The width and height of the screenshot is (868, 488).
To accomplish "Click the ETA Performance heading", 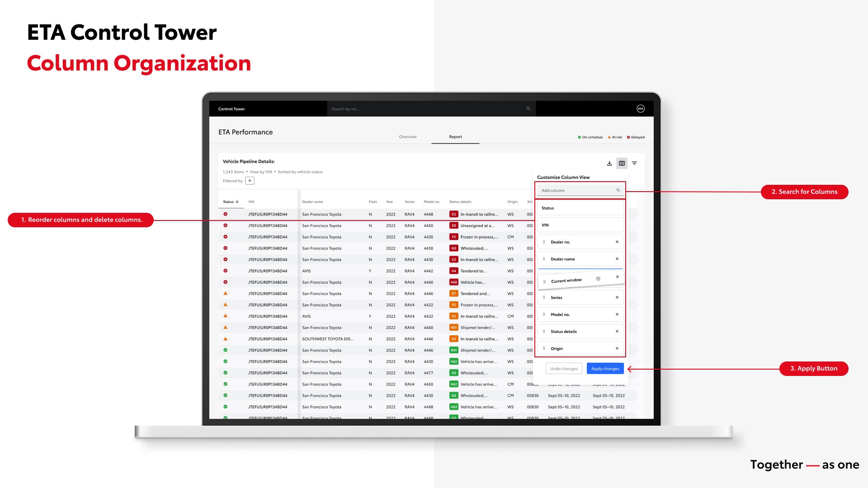I will point(245,132).
